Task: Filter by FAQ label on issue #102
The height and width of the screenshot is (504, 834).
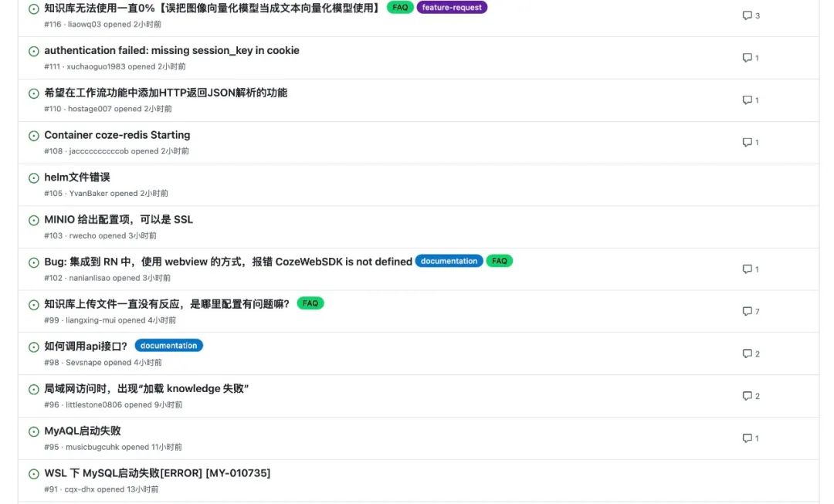Action: [500, 261]
